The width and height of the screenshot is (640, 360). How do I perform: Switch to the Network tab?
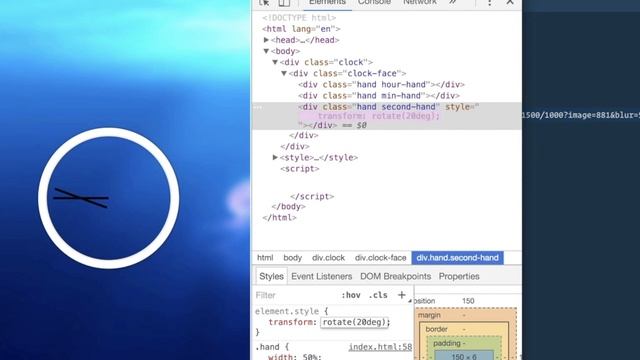420,3
